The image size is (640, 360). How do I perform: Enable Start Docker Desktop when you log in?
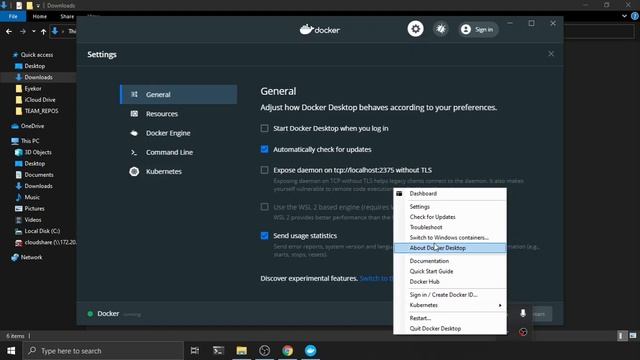click(x=264, y=128)
